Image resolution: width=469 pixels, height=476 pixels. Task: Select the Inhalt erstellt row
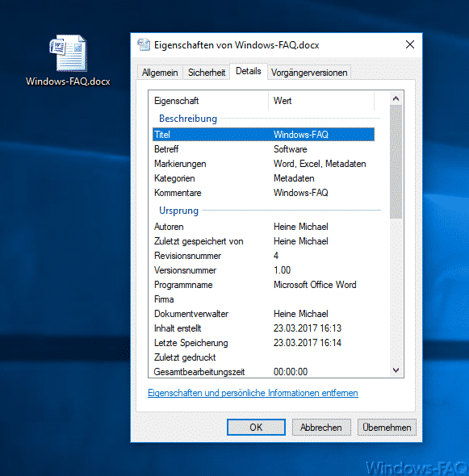click(263, 328)
